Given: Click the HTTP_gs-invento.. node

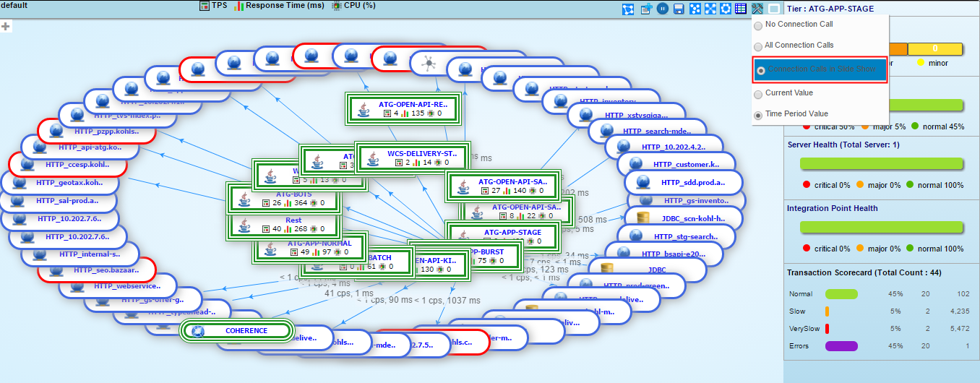Looking at the screenshot, I should [x=686, y=200].
